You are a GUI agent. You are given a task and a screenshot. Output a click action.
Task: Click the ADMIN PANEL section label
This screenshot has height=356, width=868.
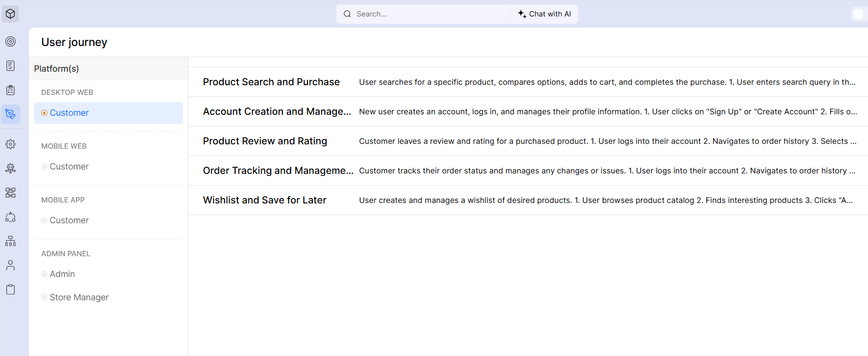[66, 254]
